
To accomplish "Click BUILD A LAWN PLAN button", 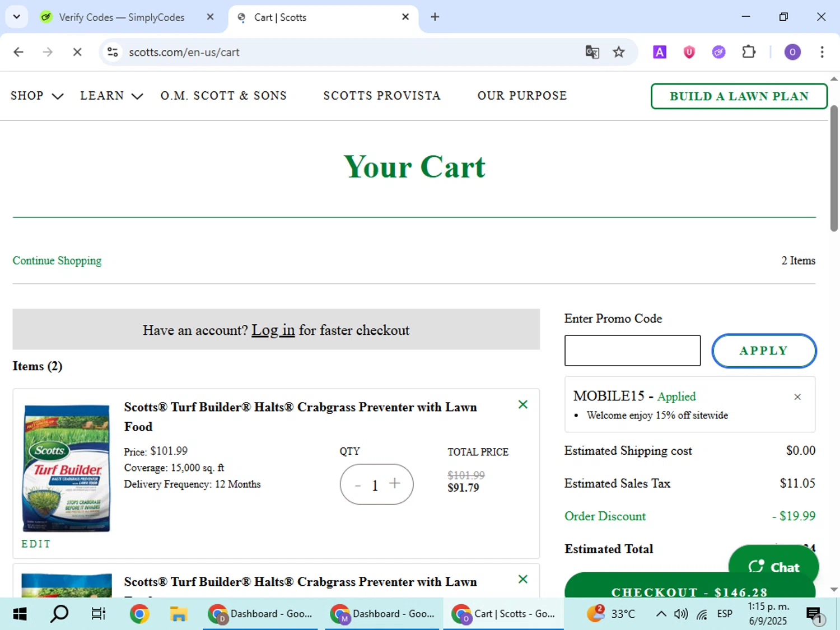I will 739,96.
